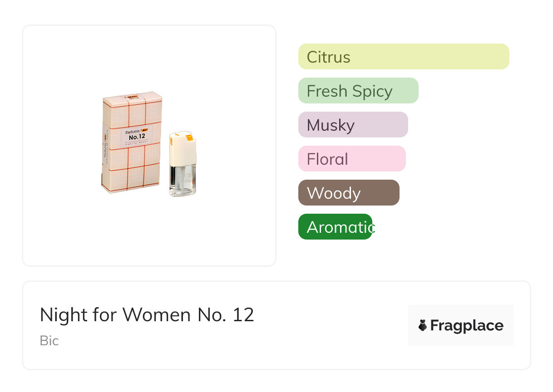The width and height of the screenshot is (553, 392).
Task: Click the Fragplace wordmark text
Action: [x=467, y=326]
